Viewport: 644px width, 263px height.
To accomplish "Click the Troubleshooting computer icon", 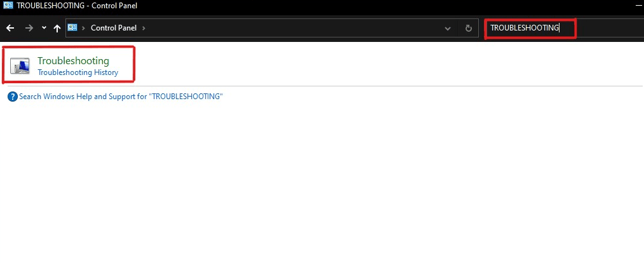I will (21, 66).
